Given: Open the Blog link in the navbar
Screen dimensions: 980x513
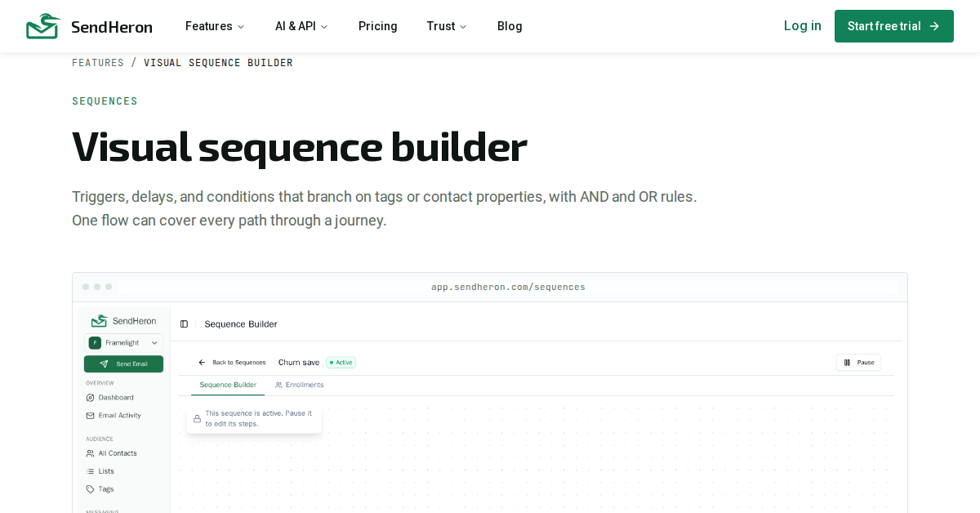Looking at the screenshot, I should (510, 26).
